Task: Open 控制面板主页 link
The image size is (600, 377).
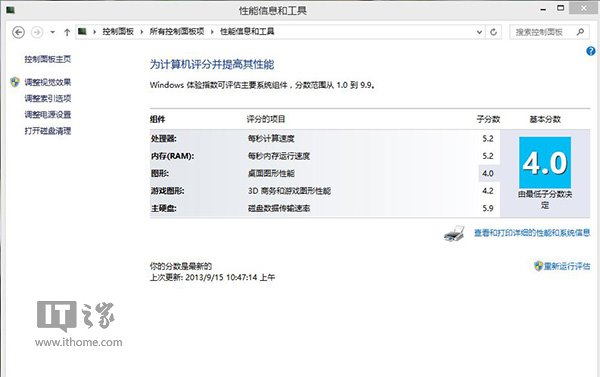Action: pos(48,59)
